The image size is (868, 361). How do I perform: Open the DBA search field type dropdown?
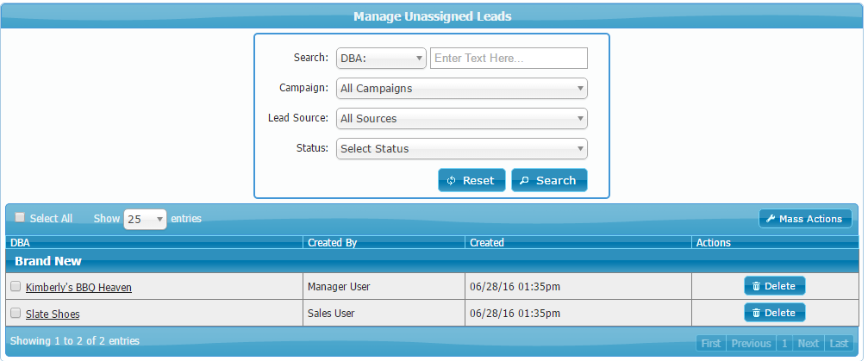[x=381, y=59]
